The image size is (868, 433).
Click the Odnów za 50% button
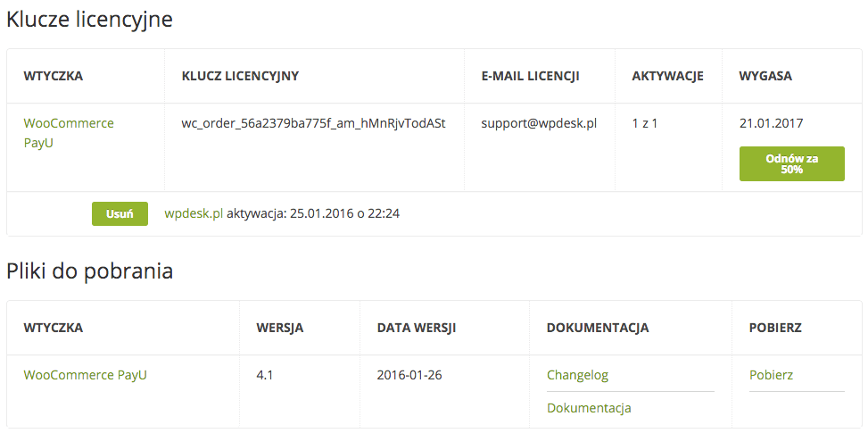pyautogui.click(x=791, y=164)
